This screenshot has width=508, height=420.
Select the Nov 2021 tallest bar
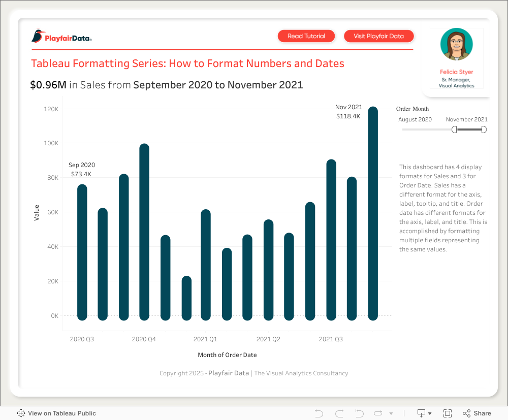373,213
